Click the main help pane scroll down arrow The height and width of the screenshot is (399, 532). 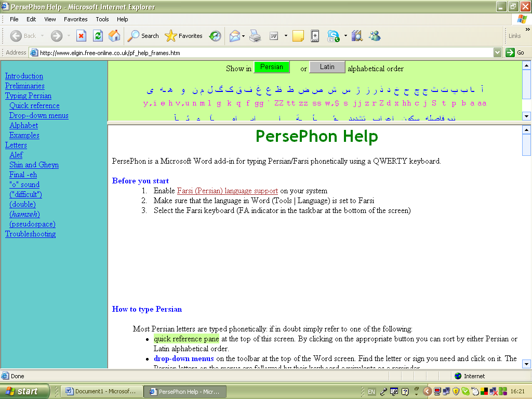(x=526, y=364)
